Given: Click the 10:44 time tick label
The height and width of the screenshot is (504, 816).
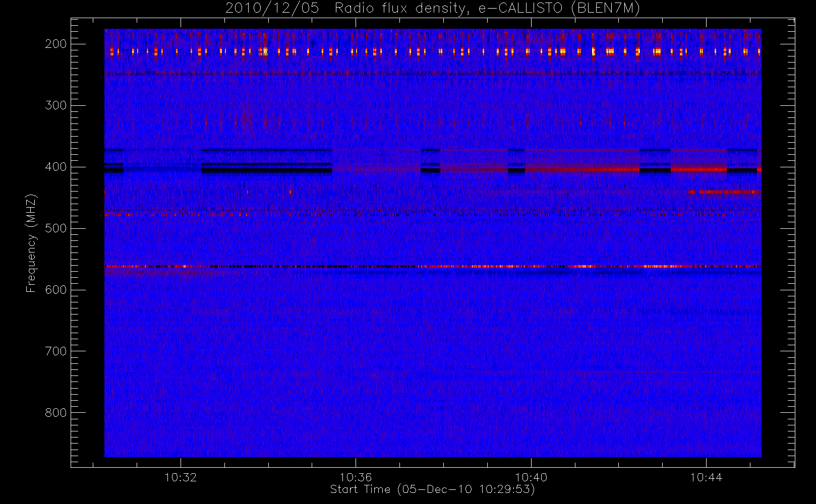Looking at the screenshot, I should [706, 477].
